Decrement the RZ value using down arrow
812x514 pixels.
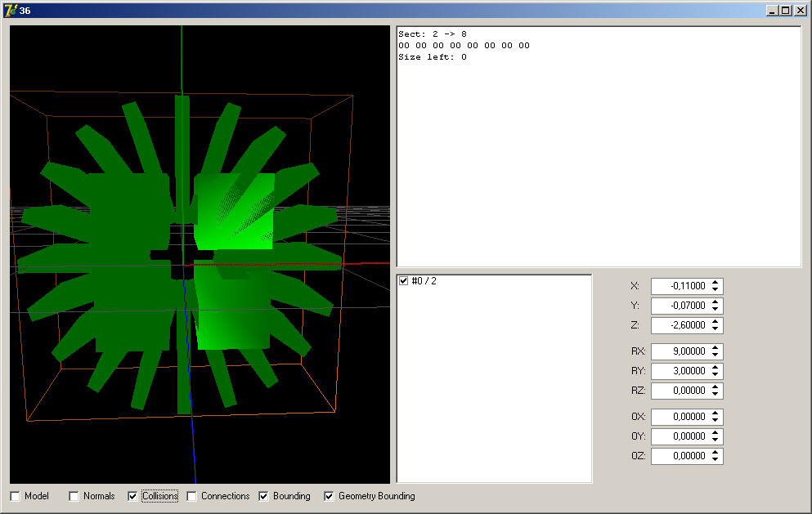coord(716,395)
